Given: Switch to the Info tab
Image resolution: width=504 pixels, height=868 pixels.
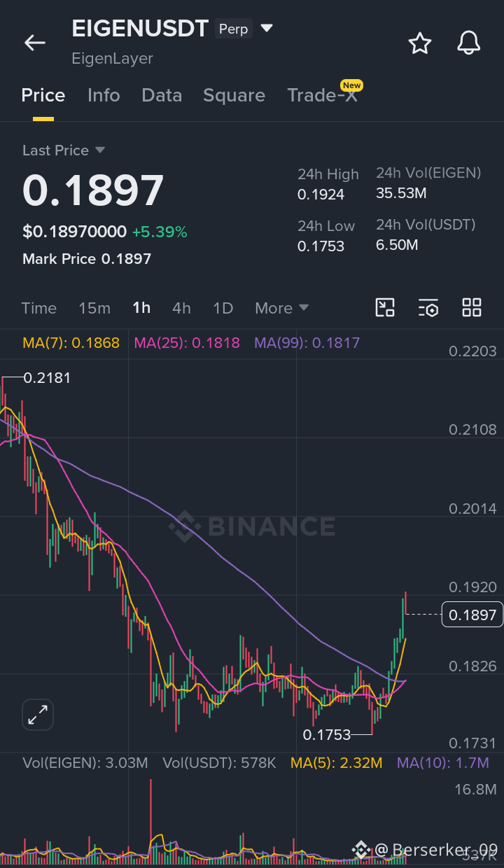Looking at the screenshot, I should click(x=104, y=95).
